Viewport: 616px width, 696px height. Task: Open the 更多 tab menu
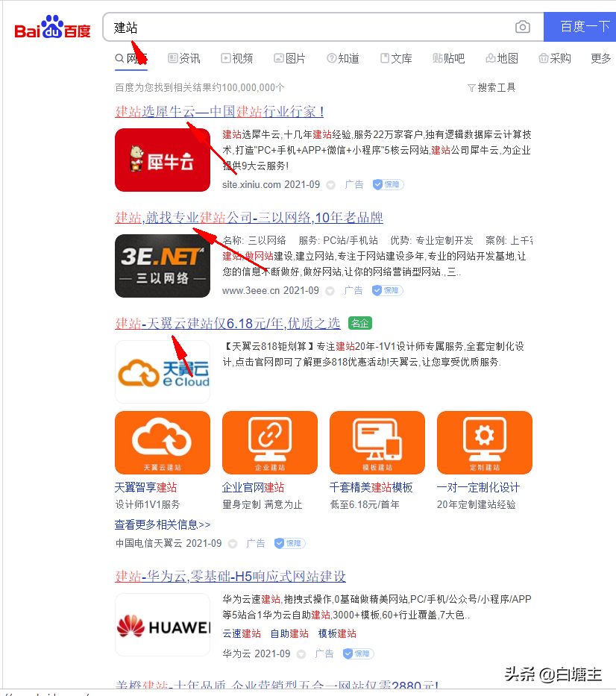[601, 58]
